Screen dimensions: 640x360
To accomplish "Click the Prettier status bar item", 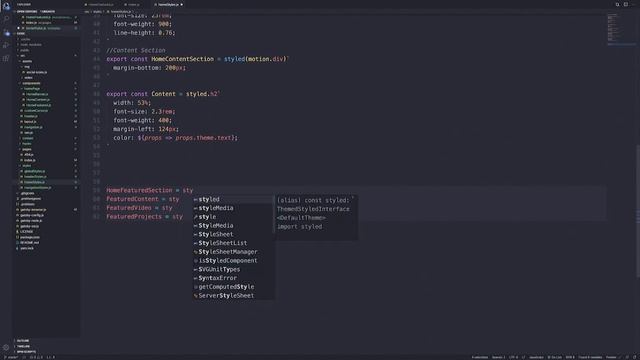I will coord(611,357).
